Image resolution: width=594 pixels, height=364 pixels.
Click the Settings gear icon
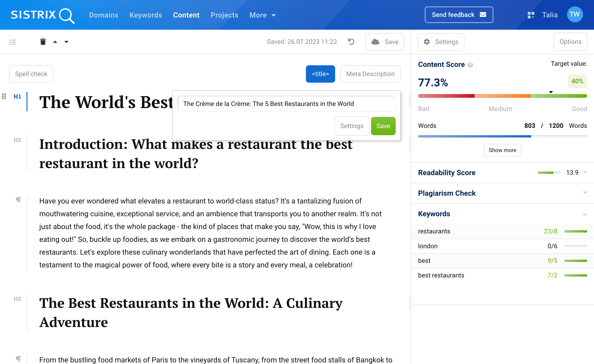coord(427,42)
